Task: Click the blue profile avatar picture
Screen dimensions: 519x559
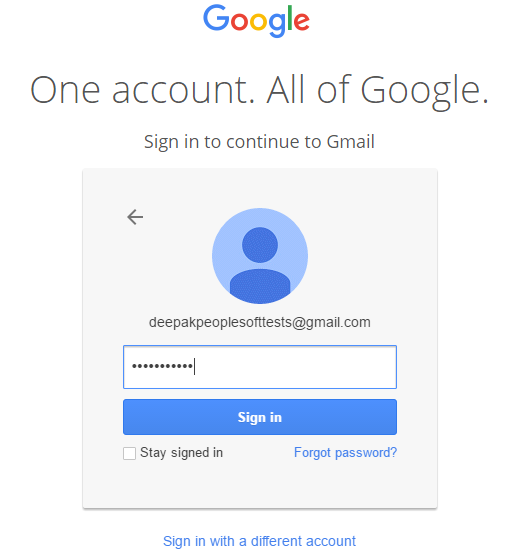Action: (x=260, y=256)
